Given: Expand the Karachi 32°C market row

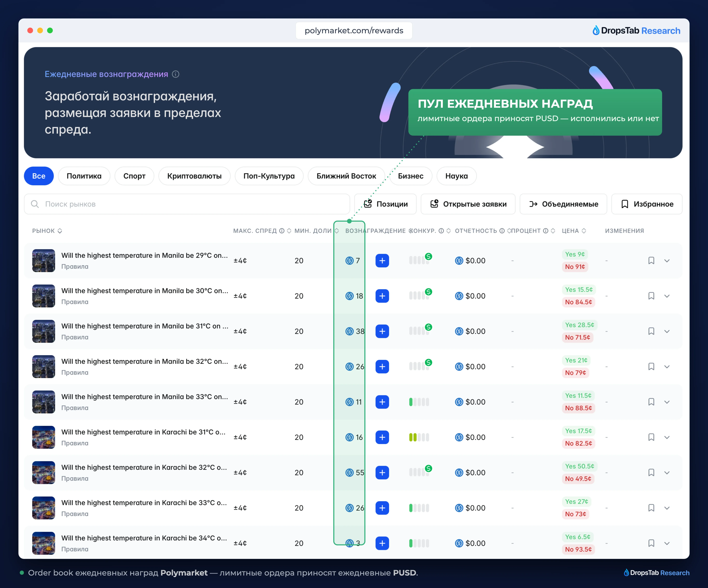Looking at the screenshot, I should click(667, 473).
